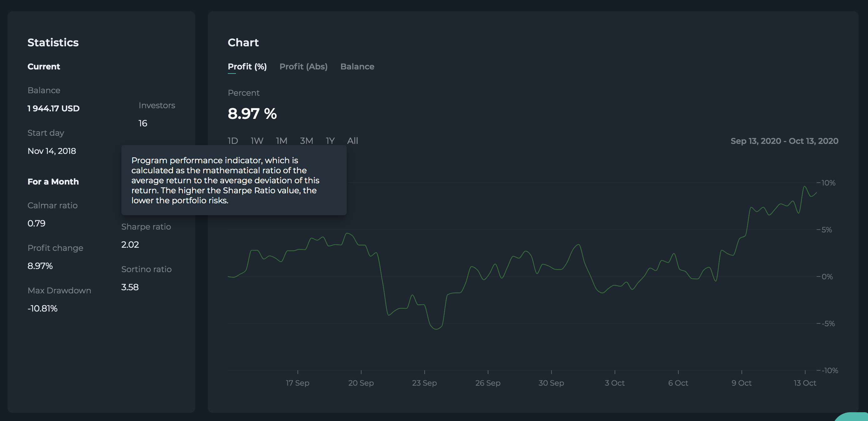This screenshot has height=421, width=868.
Task: Click the 8.97 % percent value
Action: tap(252, 114)
